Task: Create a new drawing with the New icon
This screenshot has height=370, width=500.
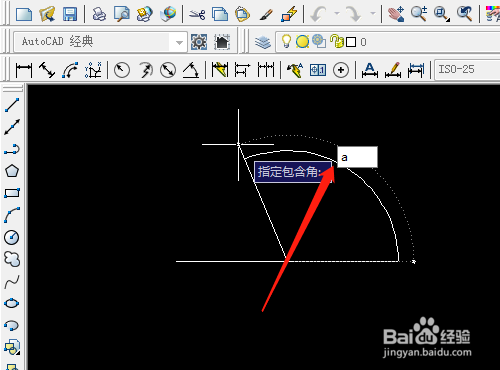Action: [x=24, y=14]
